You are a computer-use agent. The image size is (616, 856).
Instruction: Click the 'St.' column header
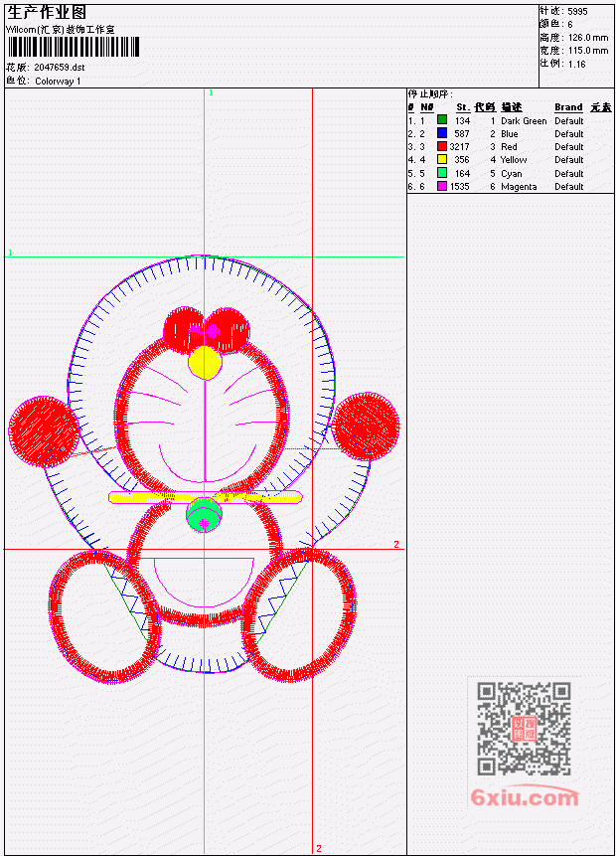(463, 107)
